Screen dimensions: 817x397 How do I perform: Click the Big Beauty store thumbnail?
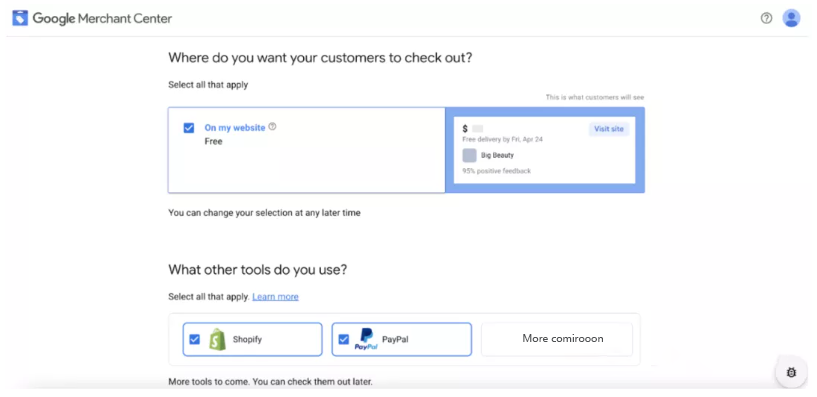pyautogui.click(x=469, y=155)
